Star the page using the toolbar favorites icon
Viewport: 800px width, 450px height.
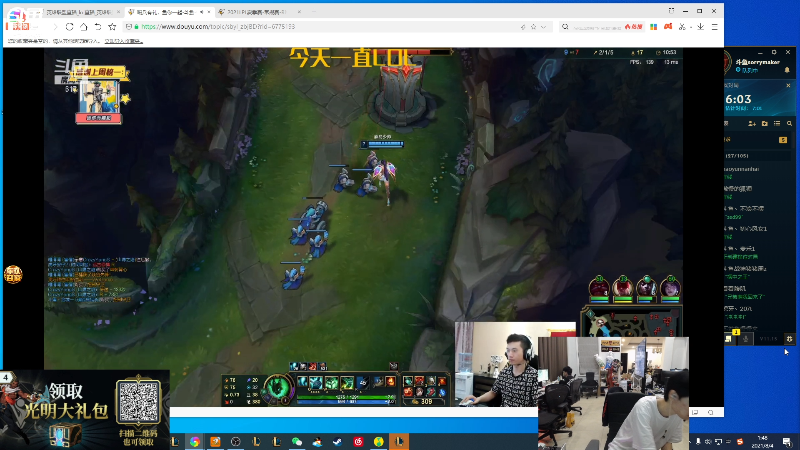pos(112,27)
